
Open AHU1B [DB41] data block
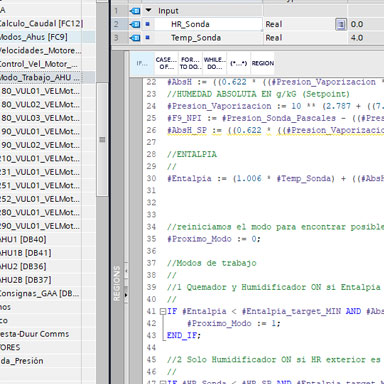26,253
